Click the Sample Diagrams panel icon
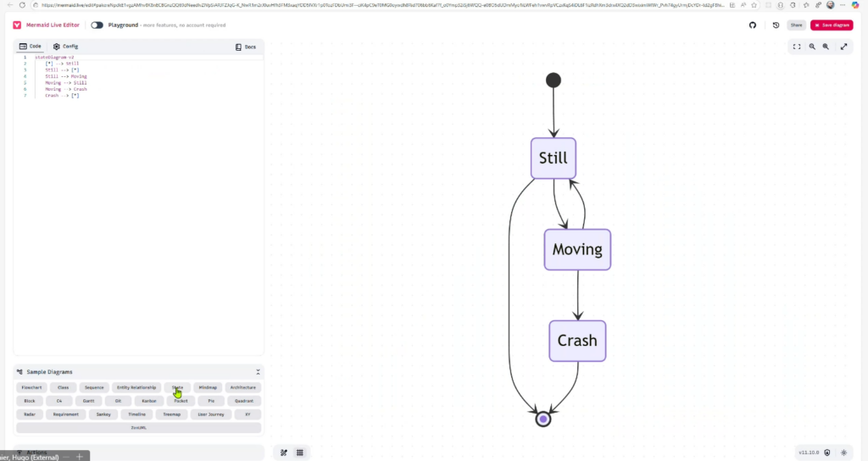Screen dimensions: 868x461 (x=19, y=372)
